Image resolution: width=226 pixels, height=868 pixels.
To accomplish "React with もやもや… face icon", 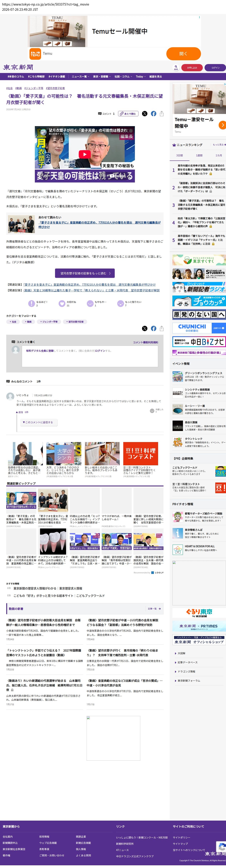I will coord(90,304).
